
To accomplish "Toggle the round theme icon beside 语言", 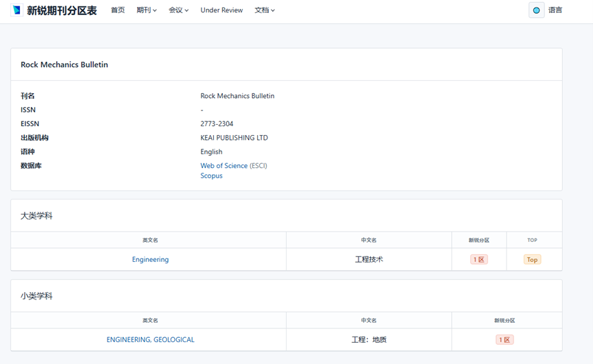I will 536,10.
